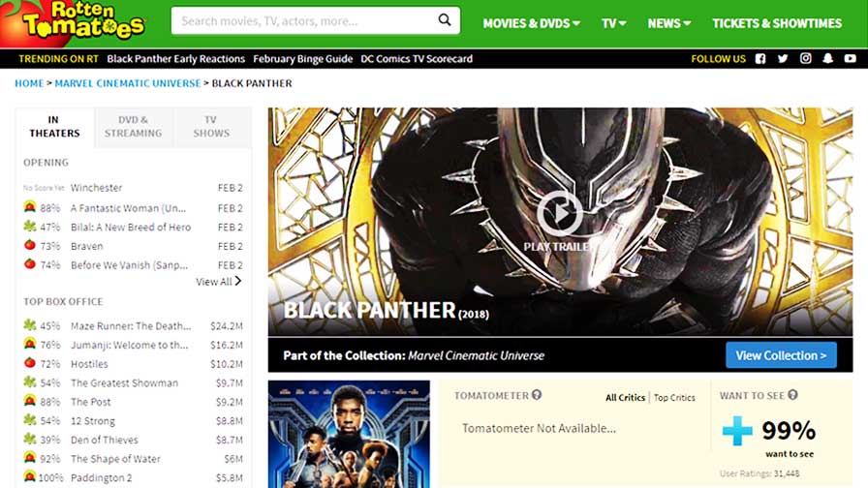Image resolution: width=868 pixels, height=488 pixels.
Task: Open Paddington 2 box office link
Action: [x=102, y=477]
